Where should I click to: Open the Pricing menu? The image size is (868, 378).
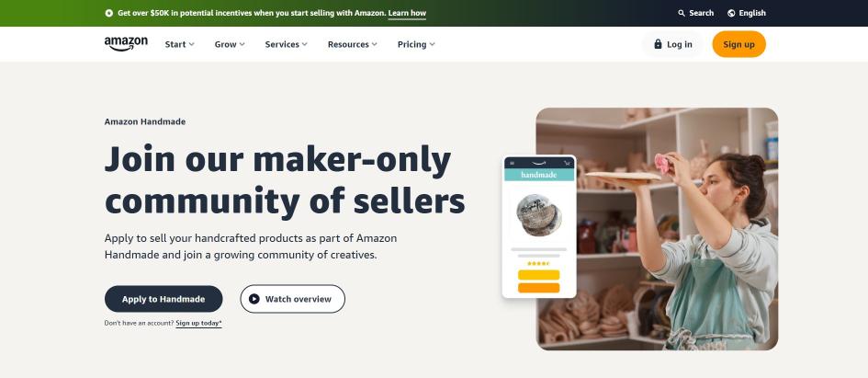(x=416, y=44)
